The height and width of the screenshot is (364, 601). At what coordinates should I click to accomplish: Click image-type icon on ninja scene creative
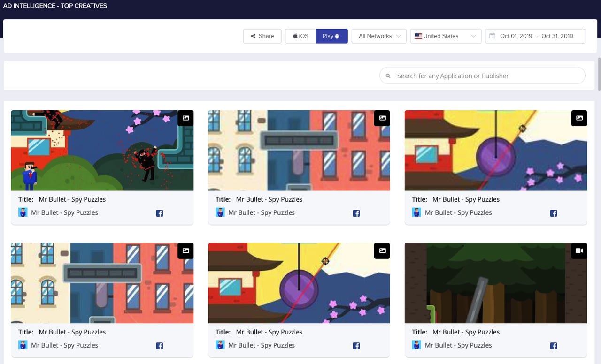[x=185, y=118]
